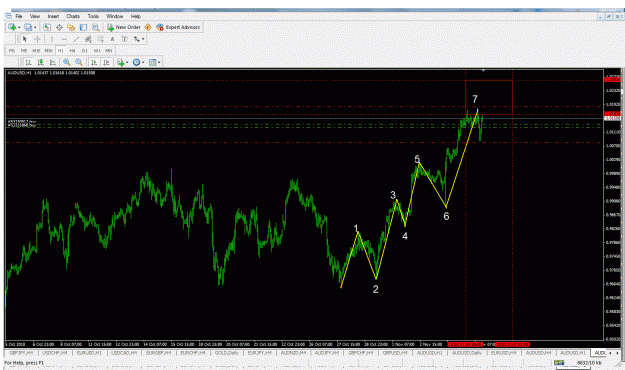
Task: Select the Text Label tool
Action: coord(124,39)
